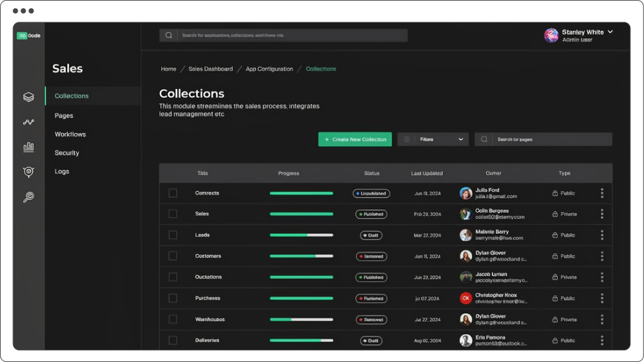Viewport: 644px width, 362px height.
Task: Click the no-code logo
Action: pyautogui.click(x=28, y=36)
